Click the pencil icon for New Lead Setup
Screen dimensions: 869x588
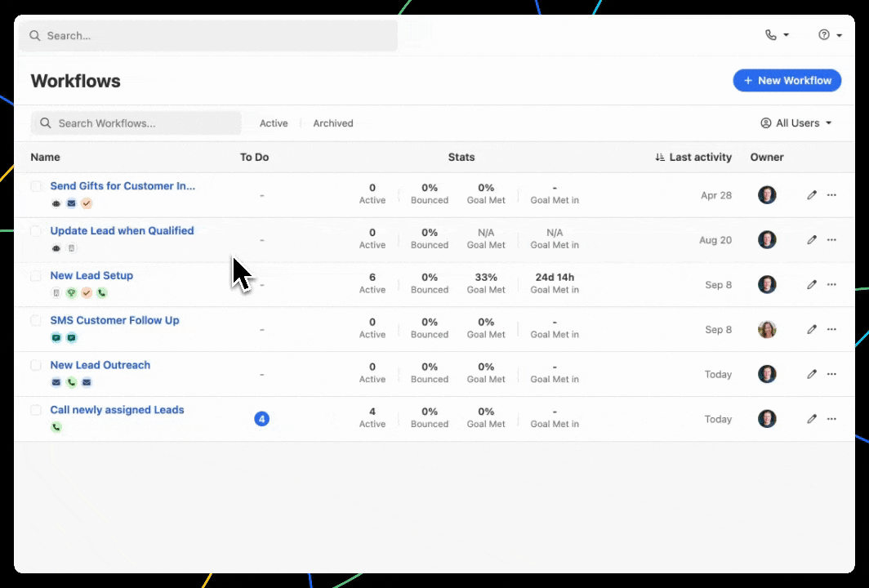coord(811,285)
